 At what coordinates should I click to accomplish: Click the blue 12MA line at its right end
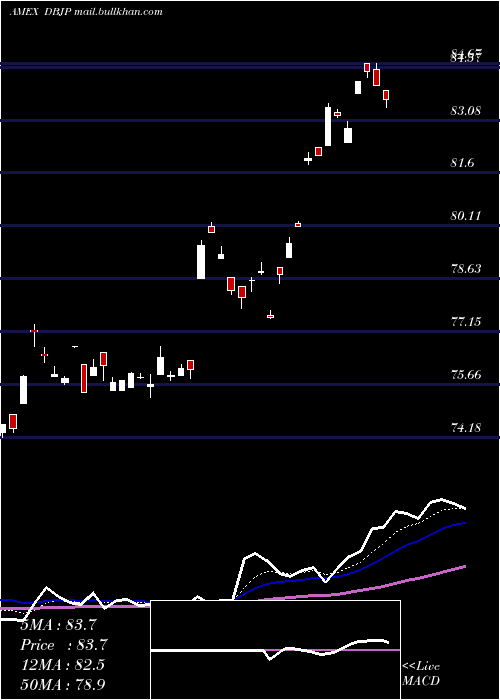point(464,523)
